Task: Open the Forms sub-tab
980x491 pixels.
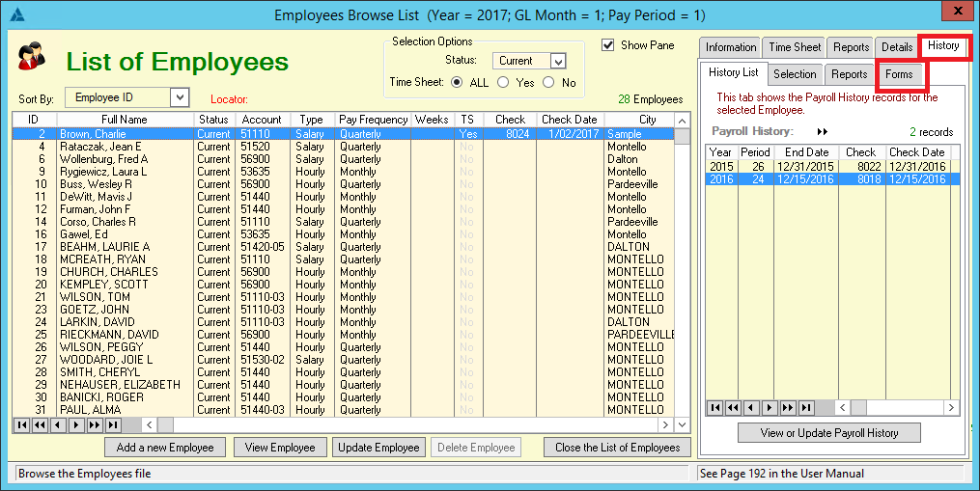Action: pos(899,74)
